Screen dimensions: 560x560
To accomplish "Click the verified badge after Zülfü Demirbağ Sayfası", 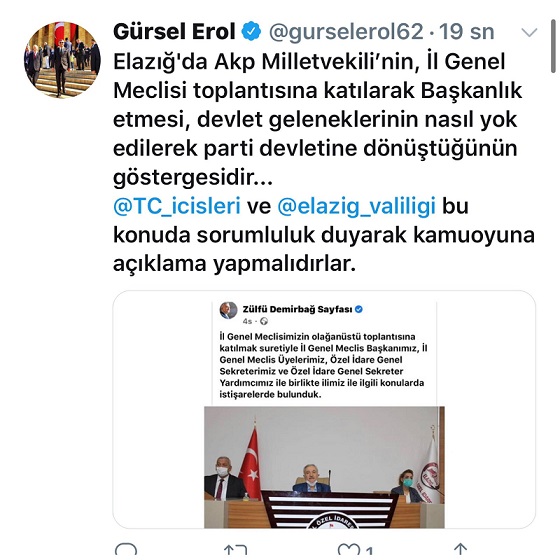I will [x=359, y=309].
